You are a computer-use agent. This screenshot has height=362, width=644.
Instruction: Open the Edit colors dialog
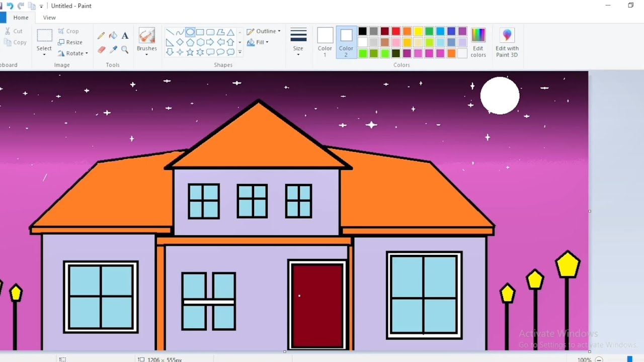[478, 42]
